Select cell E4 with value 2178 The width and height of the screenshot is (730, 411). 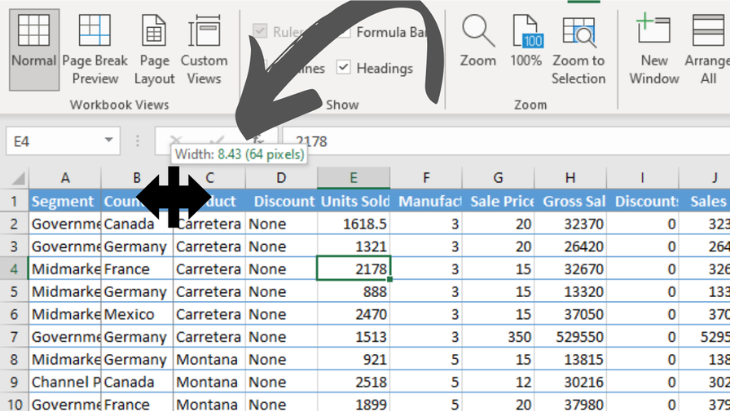[x=353, y=269]
